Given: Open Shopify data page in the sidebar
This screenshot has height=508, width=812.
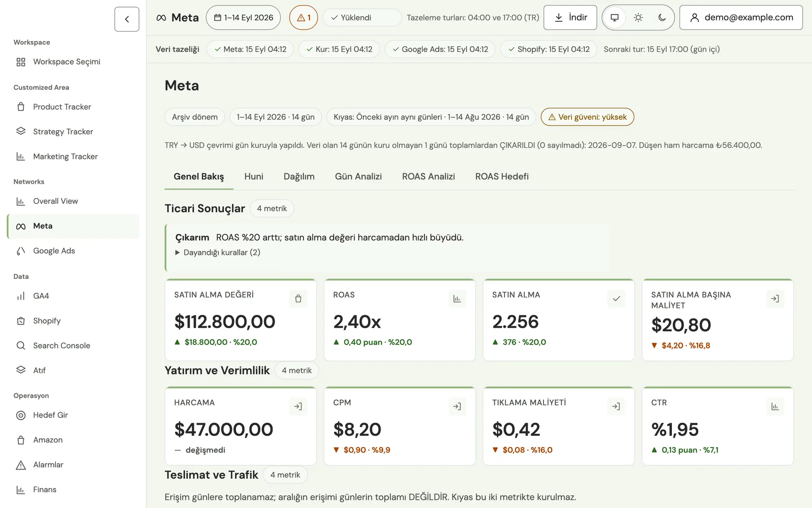Looking at the screenshot, I should (x=73, y=321).
